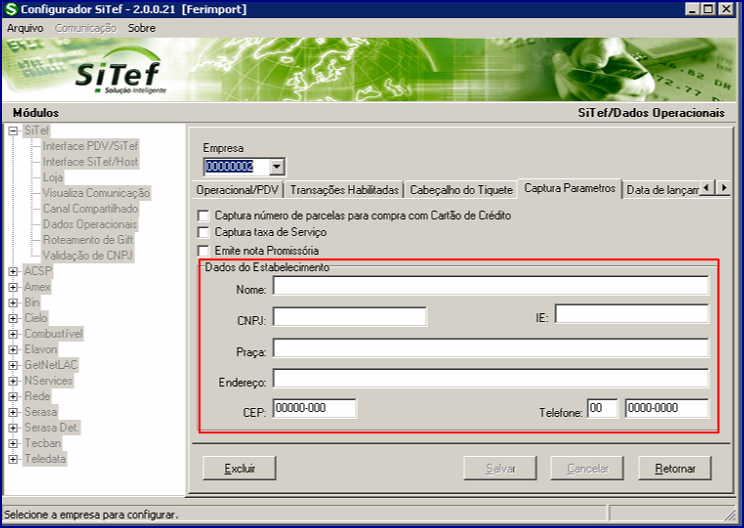Expand the Cielo tree node
744x528 pixels.
click(x=13, y=318)
